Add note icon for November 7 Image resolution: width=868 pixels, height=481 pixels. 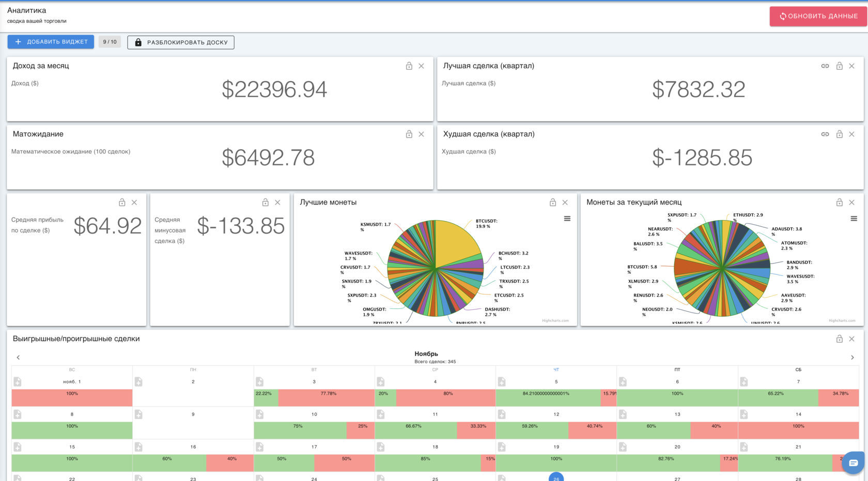(x=744, y=382)
